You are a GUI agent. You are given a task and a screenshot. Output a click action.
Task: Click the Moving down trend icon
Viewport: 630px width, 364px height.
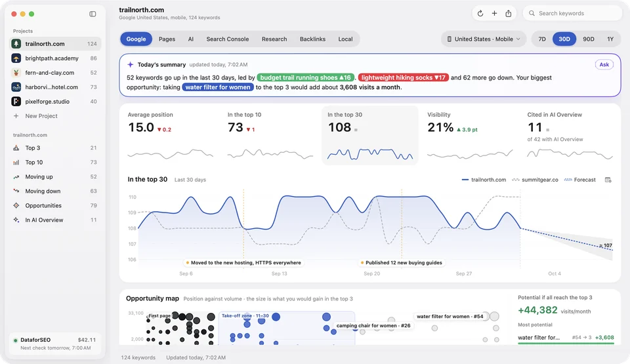pos(16,191)
